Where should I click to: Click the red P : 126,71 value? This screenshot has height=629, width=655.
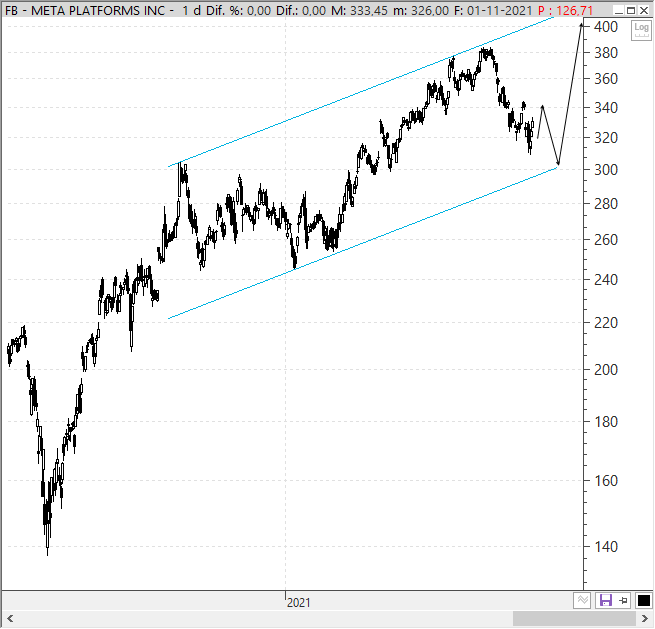566,10
